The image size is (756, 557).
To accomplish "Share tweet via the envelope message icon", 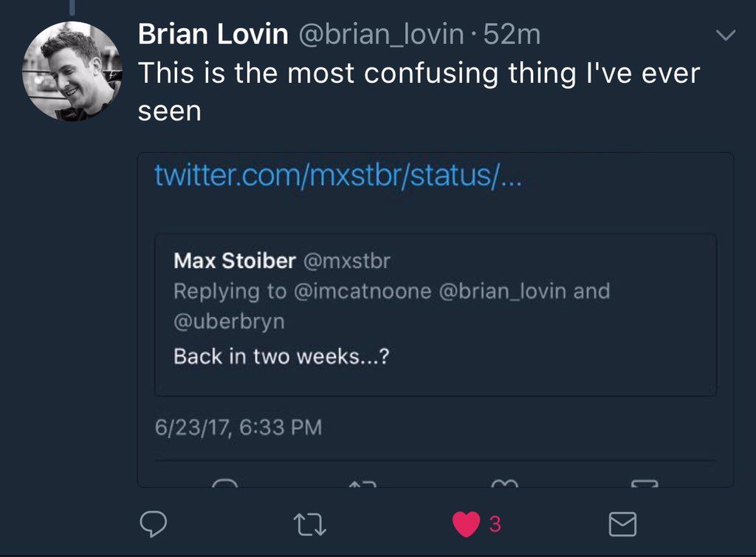I will click(x=622, y=524).
